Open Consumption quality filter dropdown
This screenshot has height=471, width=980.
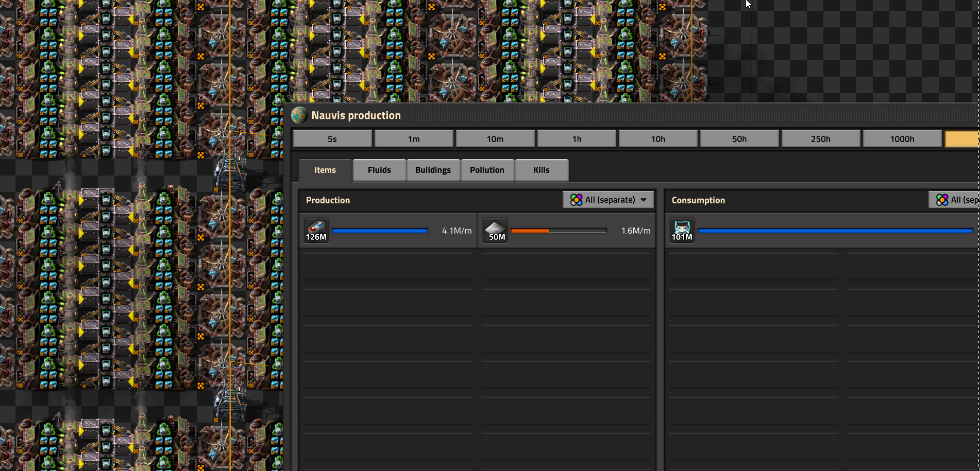954,200
